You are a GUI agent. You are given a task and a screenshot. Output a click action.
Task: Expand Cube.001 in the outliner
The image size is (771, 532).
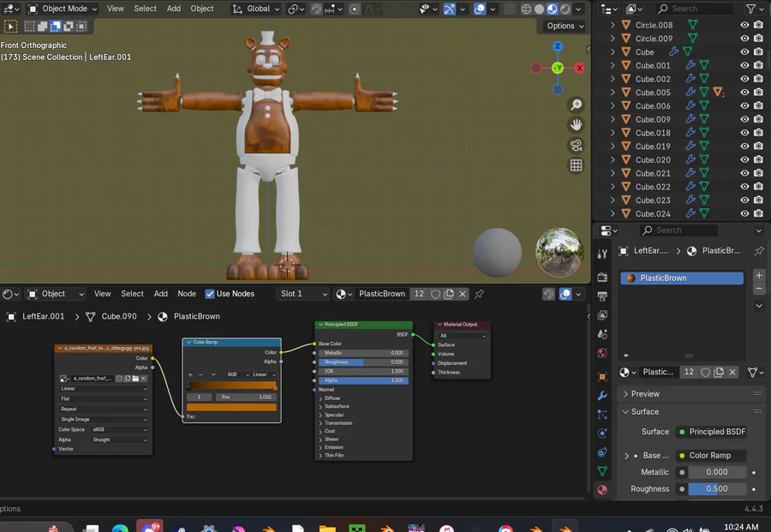point(613,65)
